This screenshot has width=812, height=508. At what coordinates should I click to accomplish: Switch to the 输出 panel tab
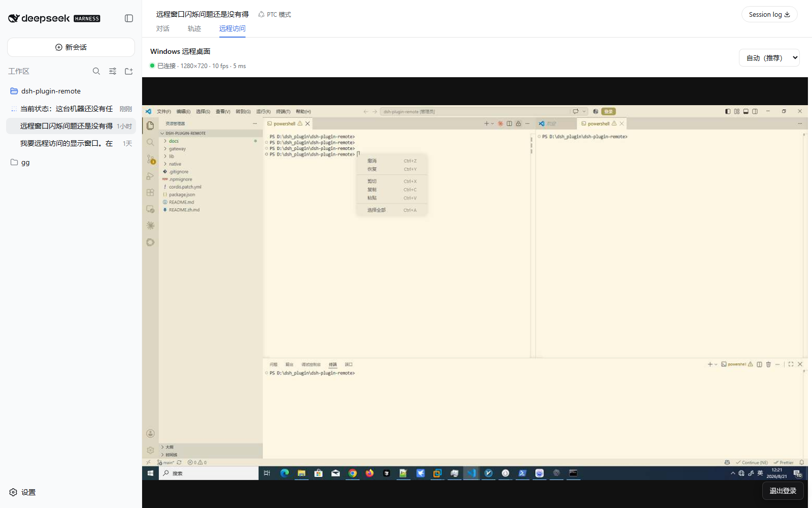click(x=289, y=364)
